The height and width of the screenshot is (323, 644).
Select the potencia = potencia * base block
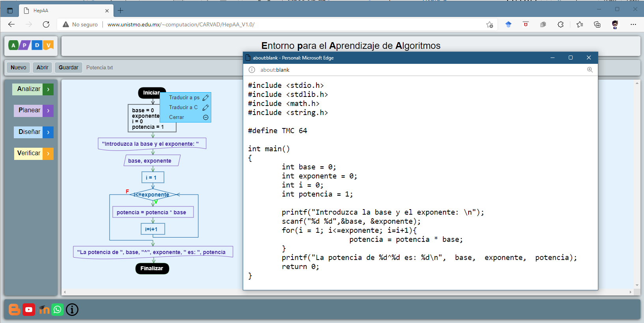tap(153, 212)
